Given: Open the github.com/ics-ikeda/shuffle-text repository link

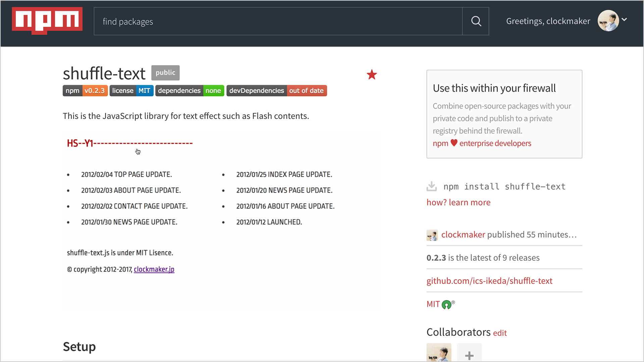Looking at the screenshot, I should (x=489, y=281).
